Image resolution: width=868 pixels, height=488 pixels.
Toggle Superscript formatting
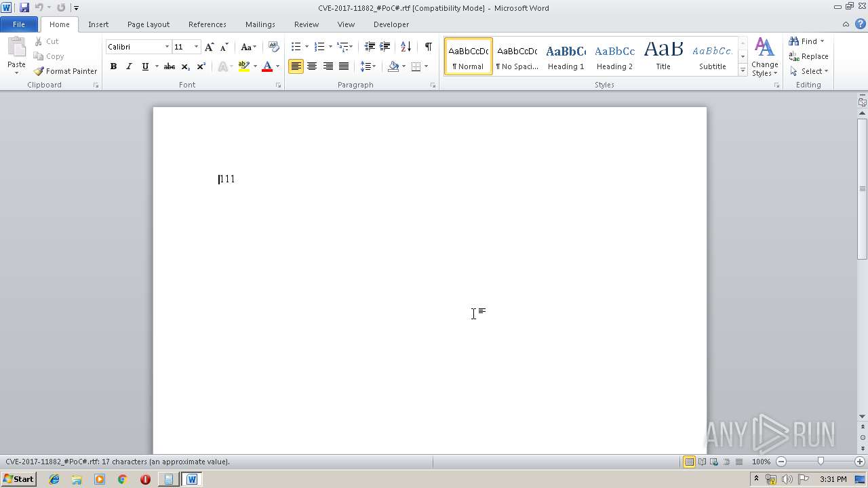(201, 66)
